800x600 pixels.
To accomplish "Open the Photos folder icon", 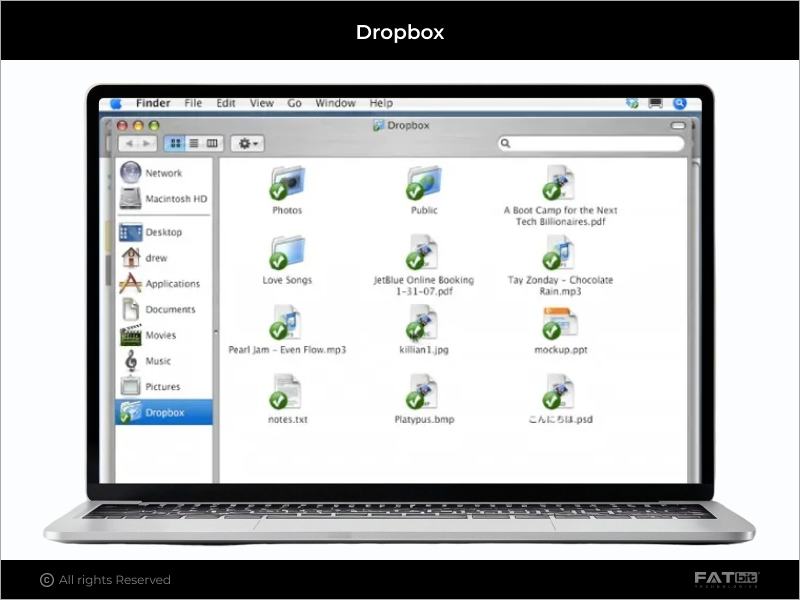I will (287, 183).
